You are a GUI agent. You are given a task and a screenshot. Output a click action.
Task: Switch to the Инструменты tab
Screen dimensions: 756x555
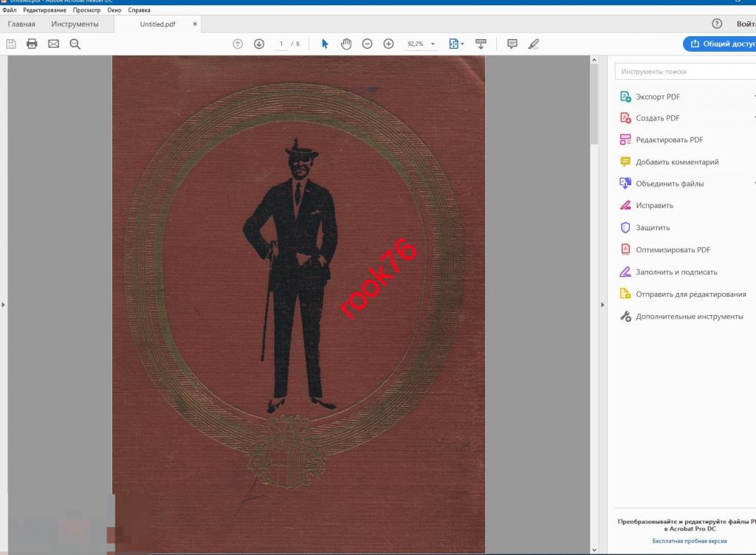pos(75,24)
